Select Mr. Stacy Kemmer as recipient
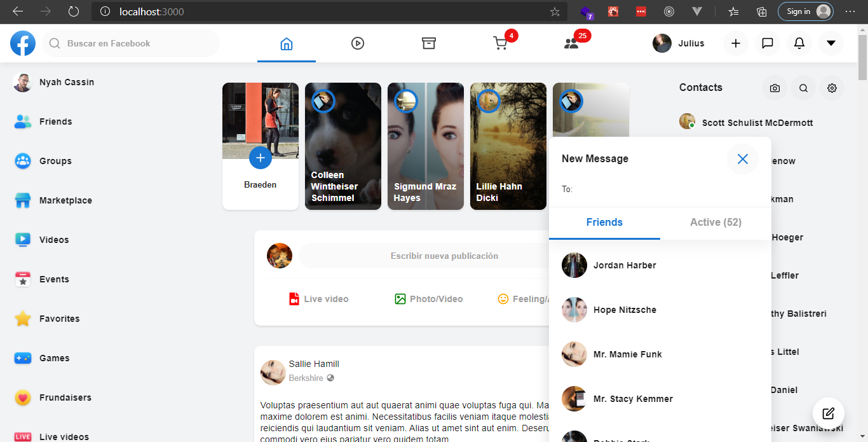The image size is (868, 442). 660,399
